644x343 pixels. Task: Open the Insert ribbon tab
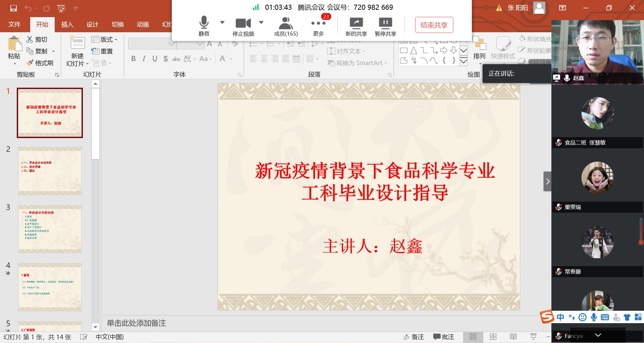tap(67, 24)
